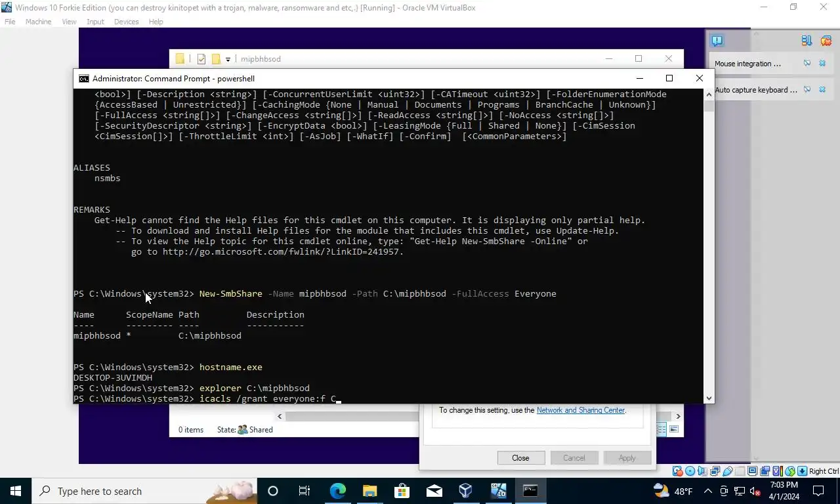Click the network adapter status icon
Viewport: 840px width, 504px height.
click(715, 471)
